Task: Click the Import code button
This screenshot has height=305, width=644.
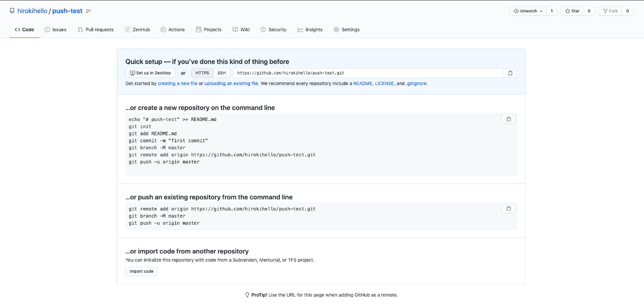Action: click(x=141, y=271)
